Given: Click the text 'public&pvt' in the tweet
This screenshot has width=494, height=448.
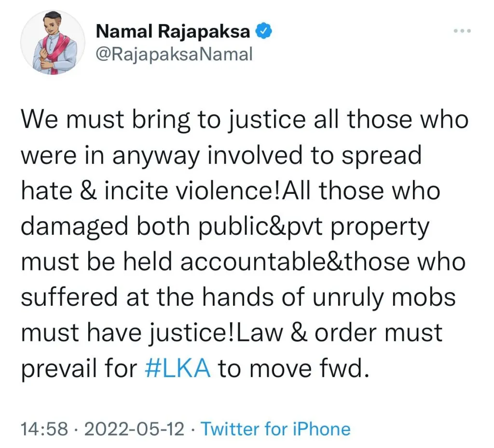Looking at the screenshot, I should [261, 227].
